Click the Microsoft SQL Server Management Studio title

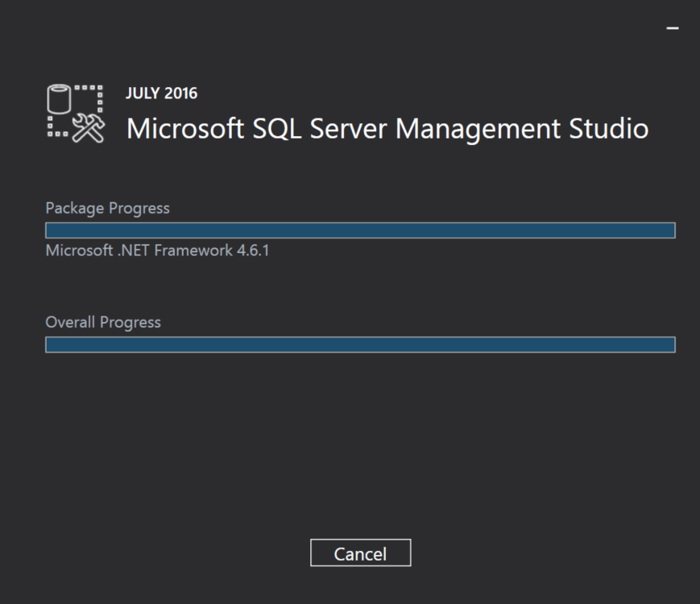pyautogui.click(x=387, y=129)
